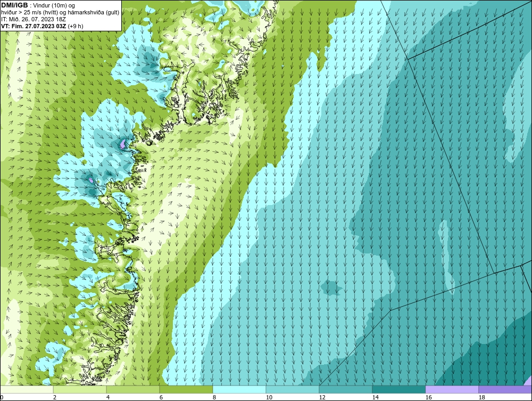This screenshot has height=401, width=532.
Task: Click the legend scale label '16'
Action: coord(428,397)
